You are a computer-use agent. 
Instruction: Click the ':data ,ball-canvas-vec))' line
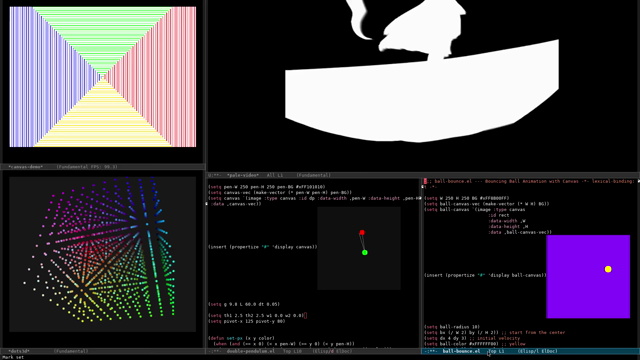520,232
